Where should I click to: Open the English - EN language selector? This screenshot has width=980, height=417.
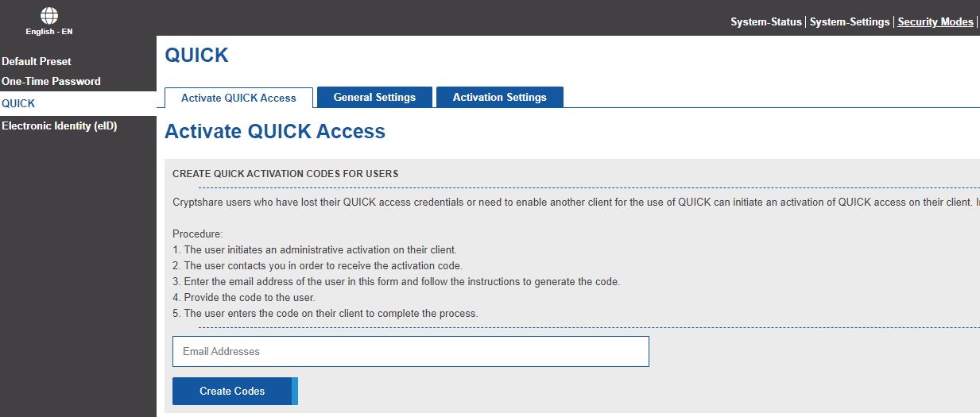49,32
